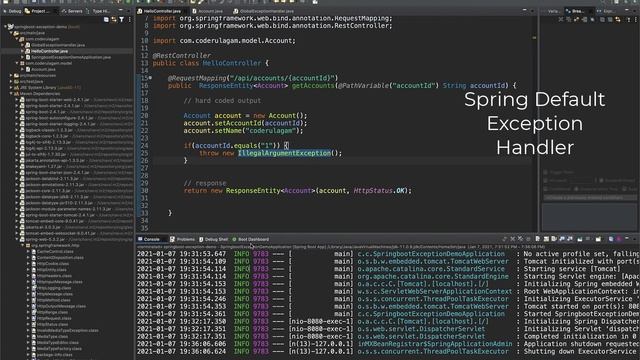Image resolution: width=640 pixels, height=360 pixels.
Task: Click highlighted IllegalArgumentException in code
Action: (x=284, y=153)
